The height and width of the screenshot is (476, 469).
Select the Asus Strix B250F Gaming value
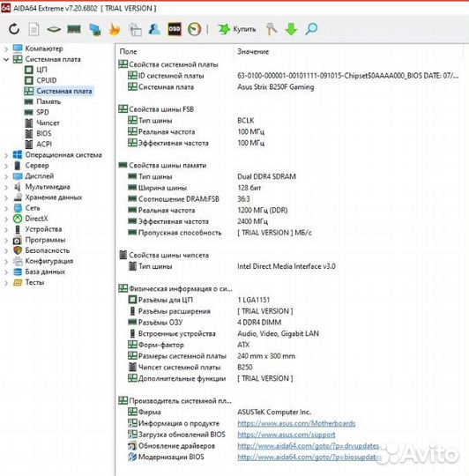click(x=276, y=87)
